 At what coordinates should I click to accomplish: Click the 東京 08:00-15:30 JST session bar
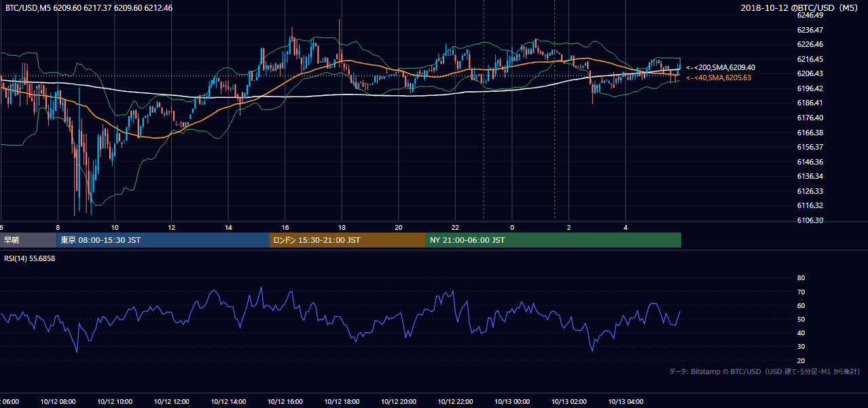[x=163, y=240]
